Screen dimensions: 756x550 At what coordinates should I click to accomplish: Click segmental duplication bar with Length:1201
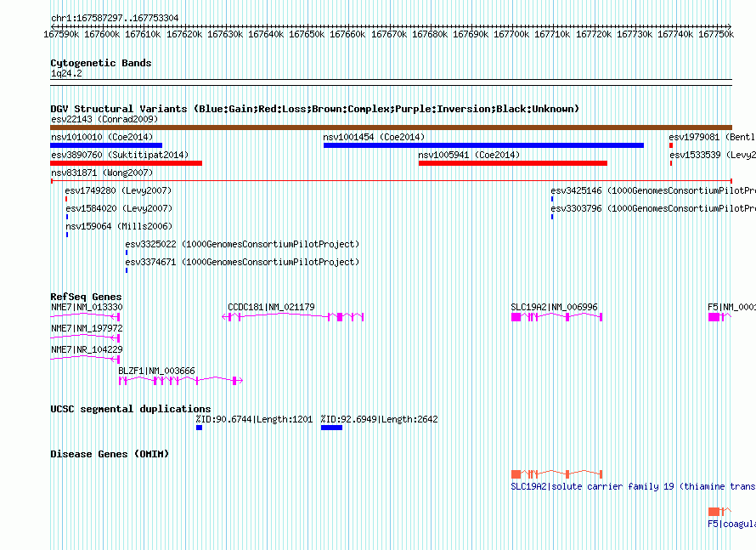[x=199, y=428]
